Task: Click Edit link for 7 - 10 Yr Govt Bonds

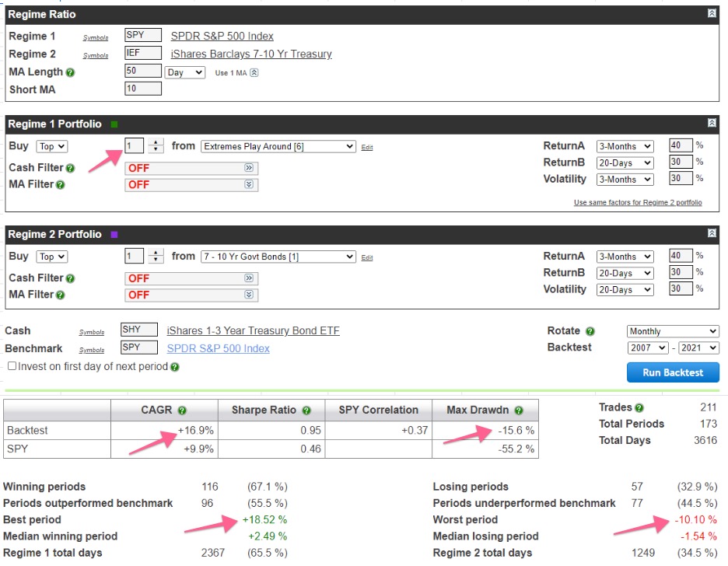Action: point(367,257)
